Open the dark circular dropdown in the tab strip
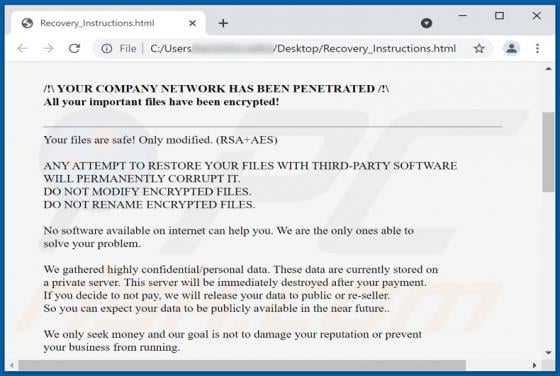The height and width of the screenshot is (376, 560). [426, 23]
